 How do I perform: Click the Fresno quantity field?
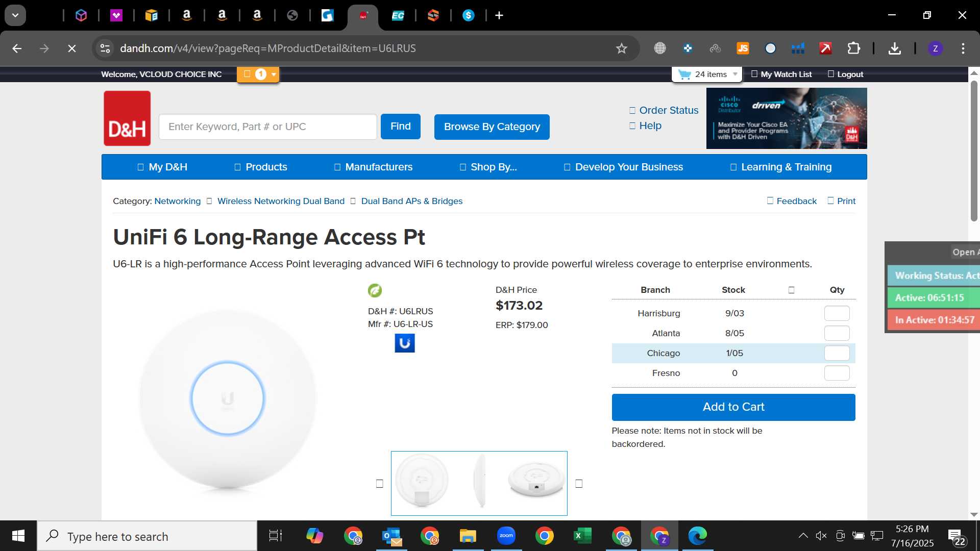[837, 373]
